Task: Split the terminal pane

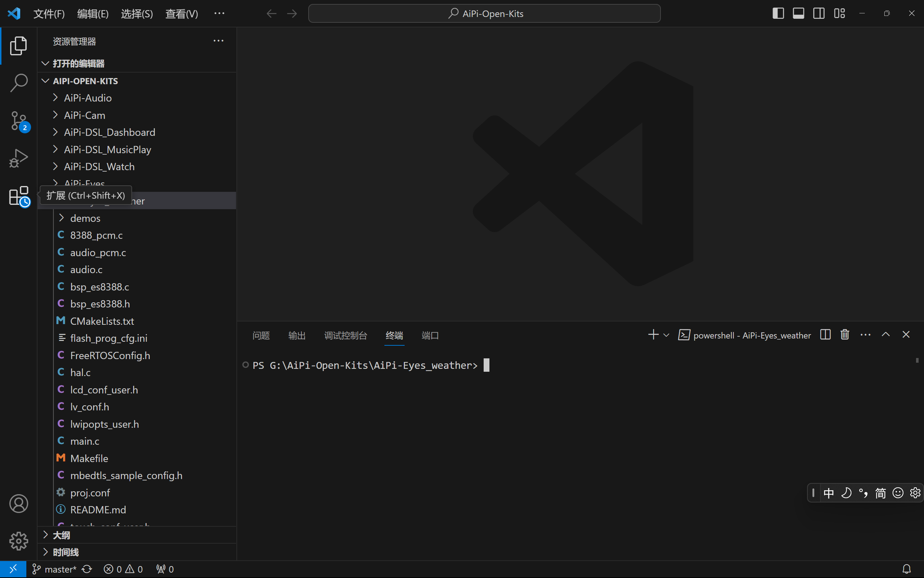Action: pos(825,335)
